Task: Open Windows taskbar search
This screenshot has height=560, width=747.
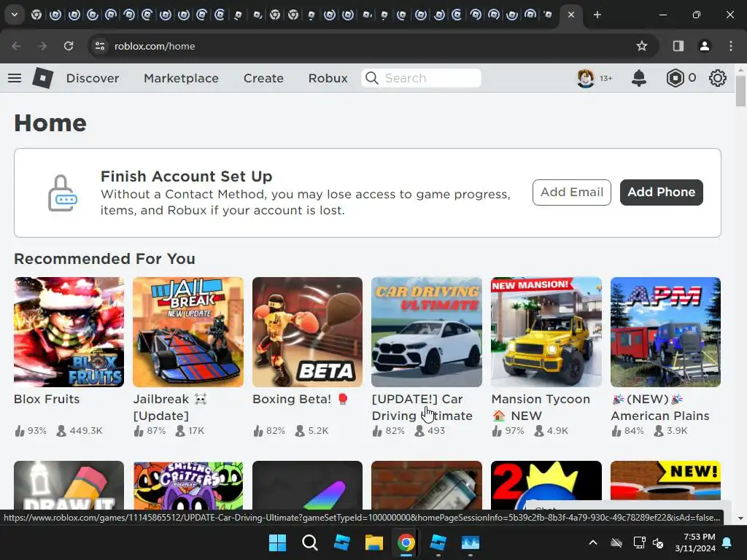Action: (x=309, y=542)
